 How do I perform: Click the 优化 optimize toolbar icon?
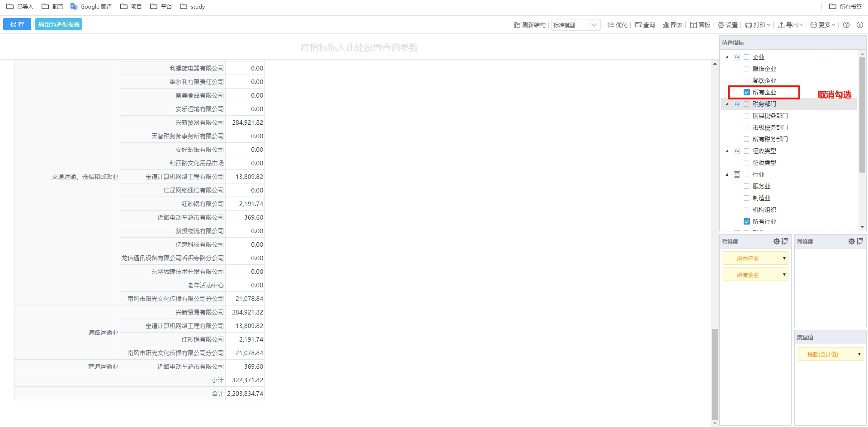(611, 25)
